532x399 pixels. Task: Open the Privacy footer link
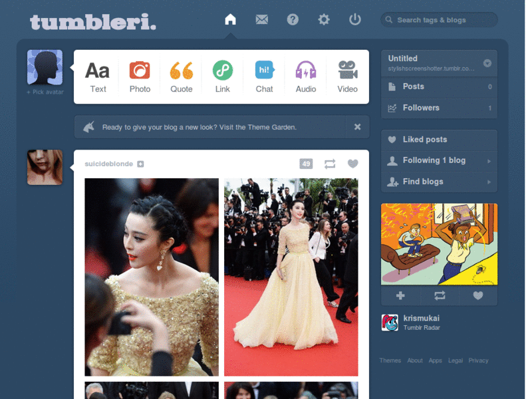(x=478, y=360)
